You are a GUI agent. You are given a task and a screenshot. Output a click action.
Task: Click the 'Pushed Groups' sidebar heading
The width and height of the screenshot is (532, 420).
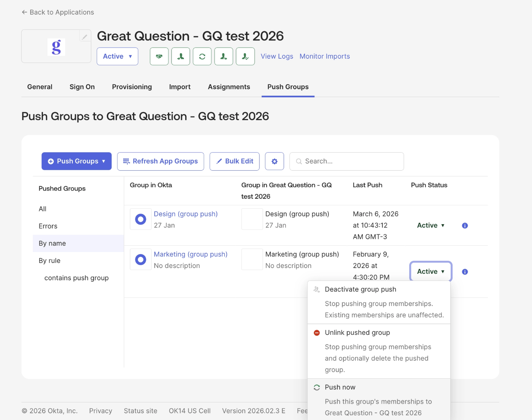tap(62, 189)
